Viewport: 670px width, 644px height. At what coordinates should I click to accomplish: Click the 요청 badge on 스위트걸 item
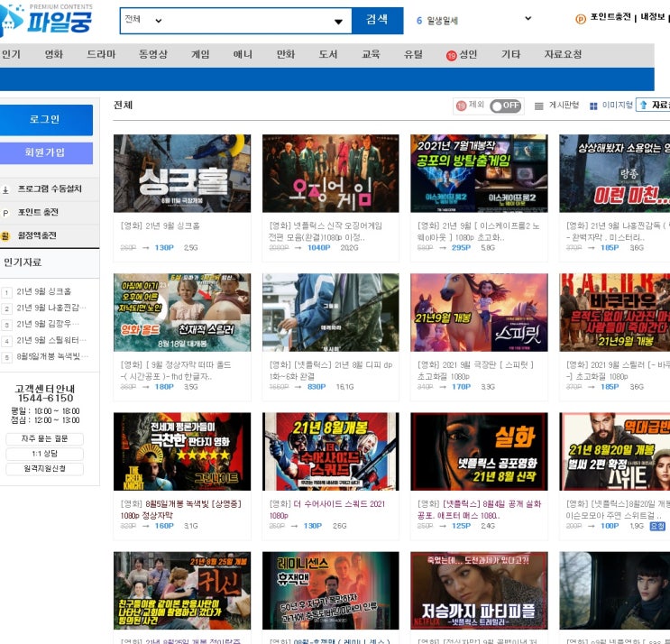tap(657, 526)
